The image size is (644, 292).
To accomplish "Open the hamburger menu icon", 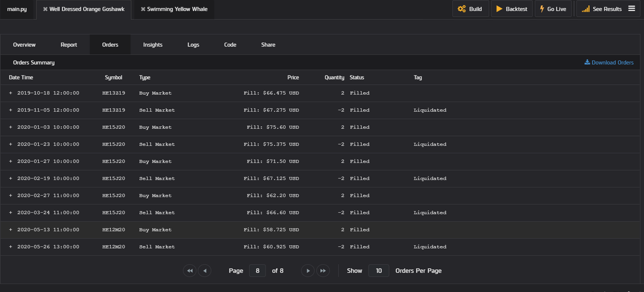I will pos(631,9).
